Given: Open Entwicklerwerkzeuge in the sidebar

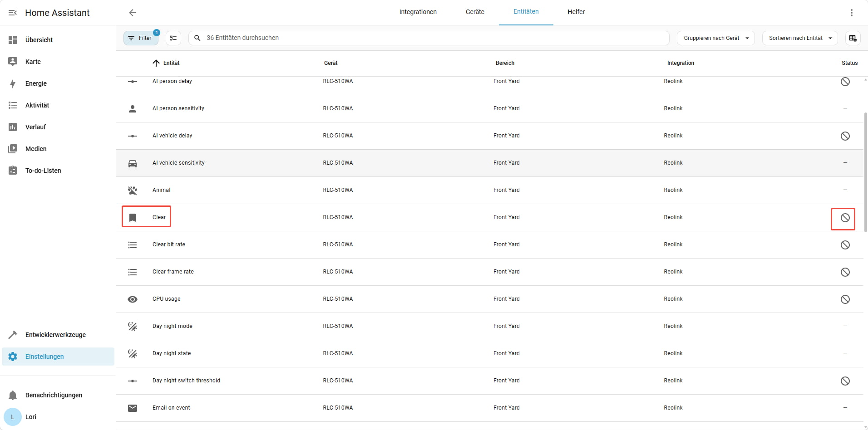Looking at the screenshot, I should click(58, 335).
